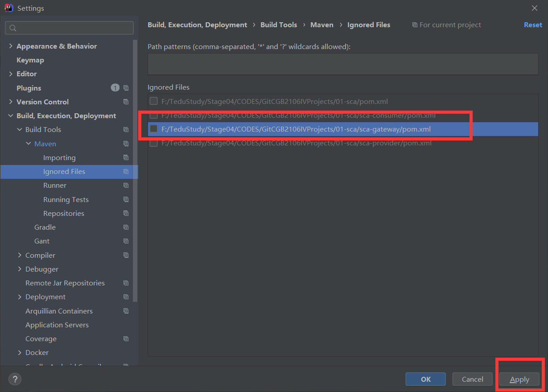Select Importing under Maven

(x=59, y=157)
